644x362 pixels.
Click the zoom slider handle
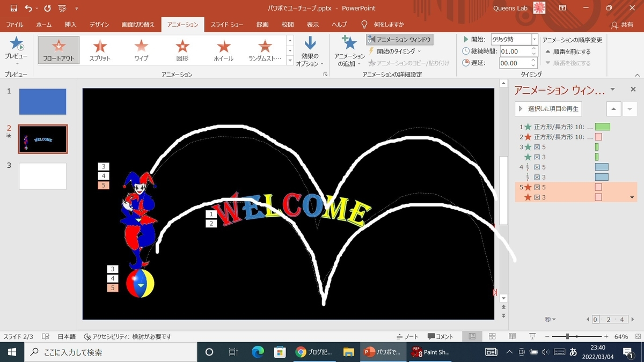coord(568,336)
